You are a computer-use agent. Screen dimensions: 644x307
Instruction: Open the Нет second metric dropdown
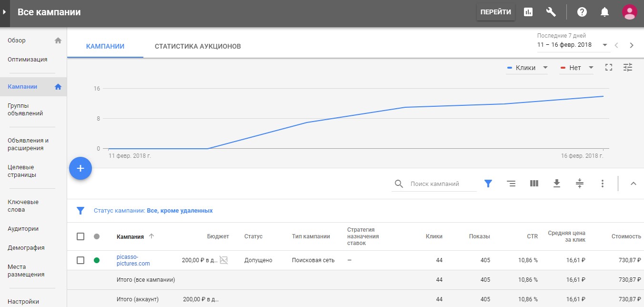[576, 68]
